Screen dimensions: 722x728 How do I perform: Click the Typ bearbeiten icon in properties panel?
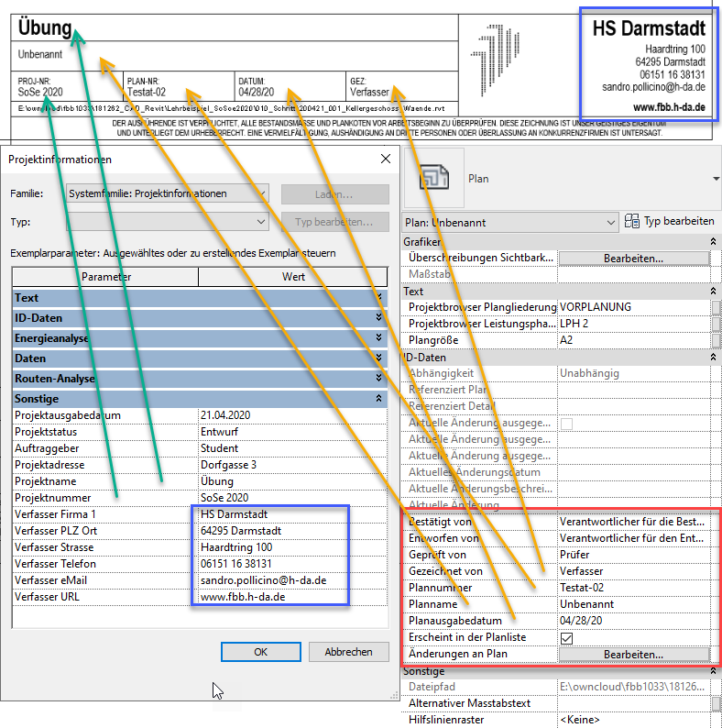pyautogui.click(x=632, y=221)
